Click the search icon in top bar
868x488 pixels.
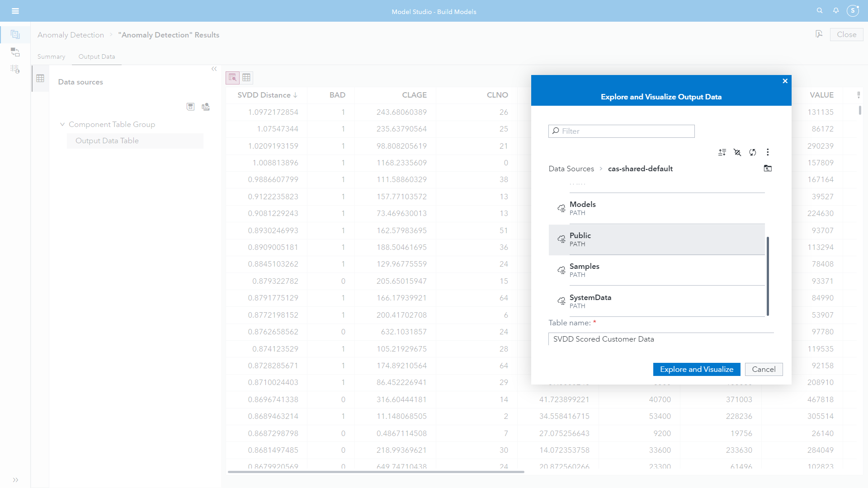pyautogui.click(x=820, y=11)
